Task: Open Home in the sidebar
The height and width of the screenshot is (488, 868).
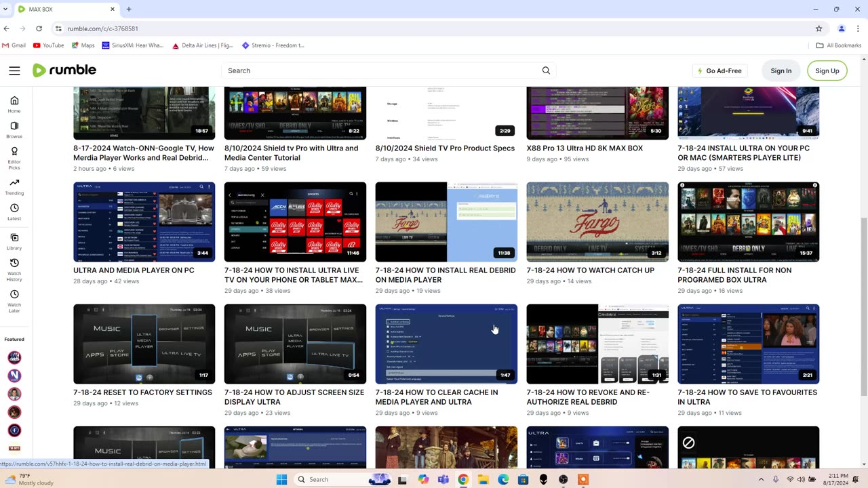Action: coord(14,104)
